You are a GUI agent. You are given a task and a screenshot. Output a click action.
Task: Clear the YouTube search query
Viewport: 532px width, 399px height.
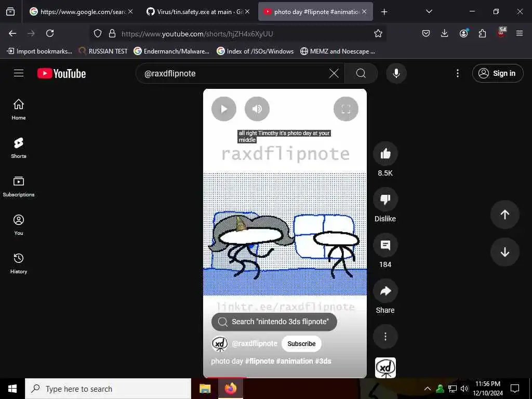[x=334, y=73]
